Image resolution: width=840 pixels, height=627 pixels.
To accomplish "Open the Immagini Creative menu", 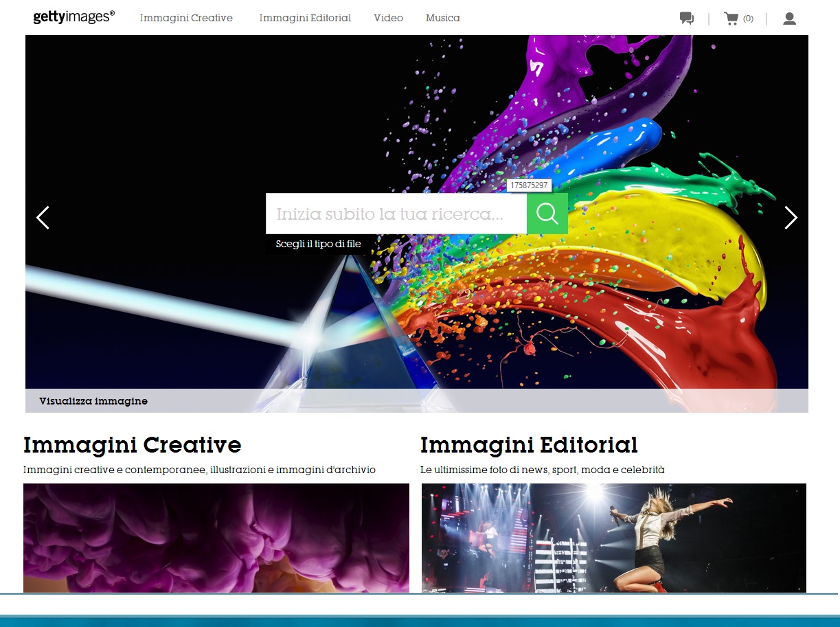I will (x=186, y=18).
